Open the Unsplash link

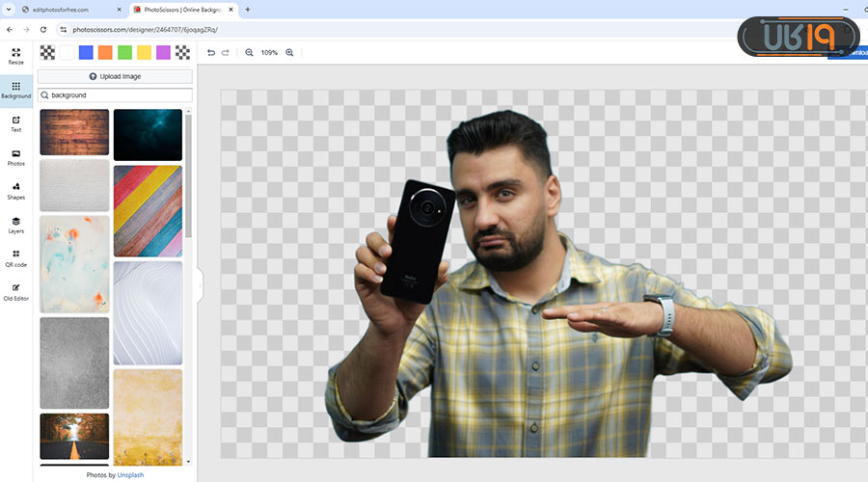click(130, 475)
